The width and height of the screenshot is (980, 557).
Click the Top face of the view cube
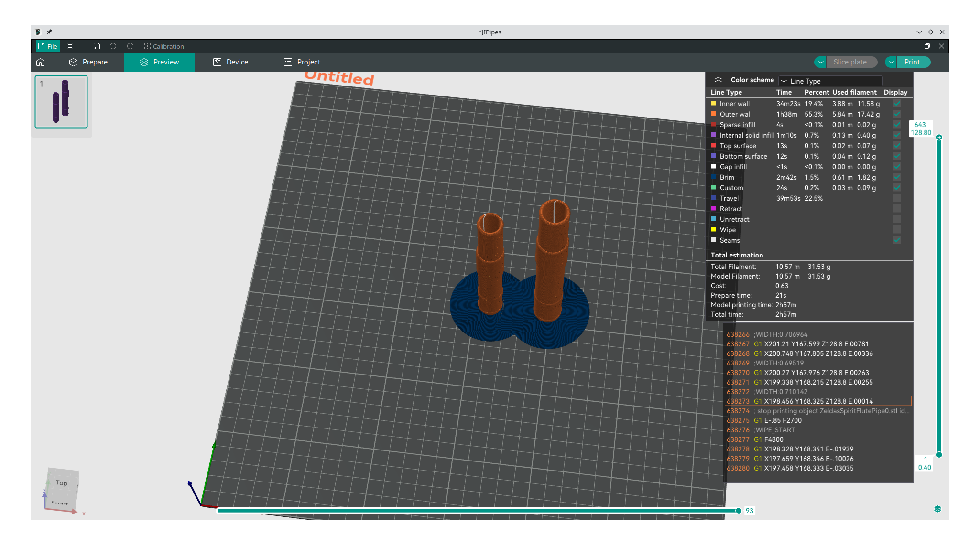(x=62, y=483)
